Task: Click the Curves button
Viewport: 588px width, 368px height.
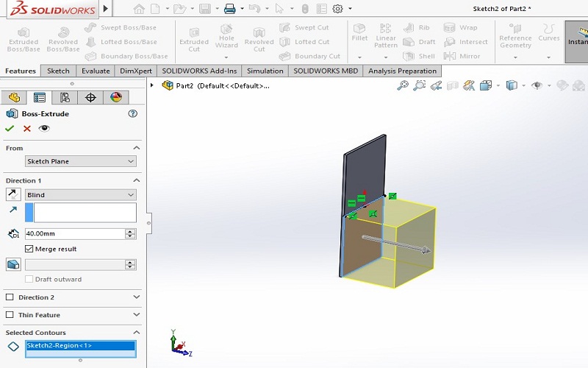Action: [x=548, y=32]
